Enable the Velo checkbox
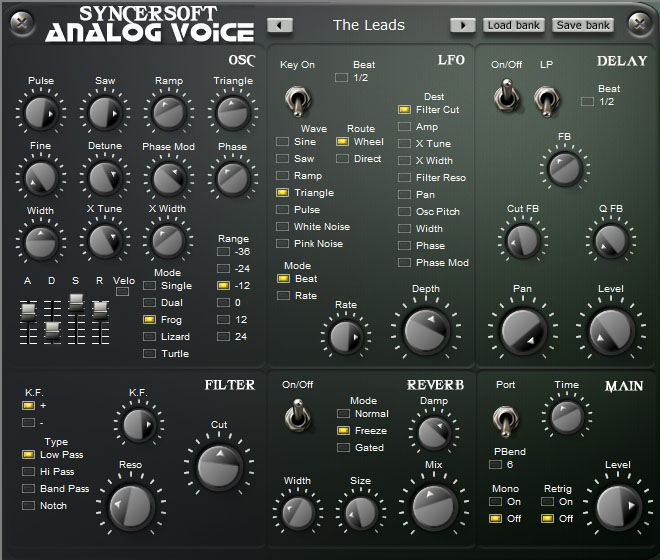 (x=122, y=291)
